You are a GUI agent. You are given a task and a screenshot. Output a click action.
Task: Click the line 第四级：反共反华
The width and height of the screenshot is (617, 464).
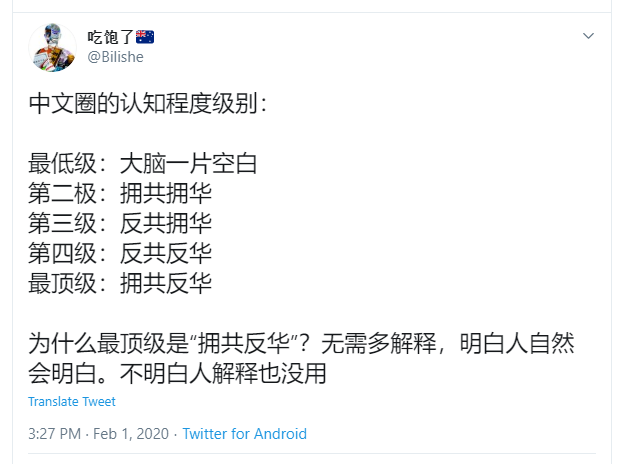tap(120, 253)
